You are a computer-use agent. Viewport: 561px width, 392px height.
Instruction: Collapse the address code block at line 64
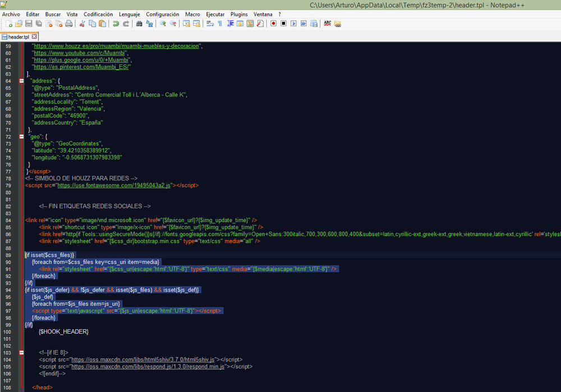[x=21, y=80]
